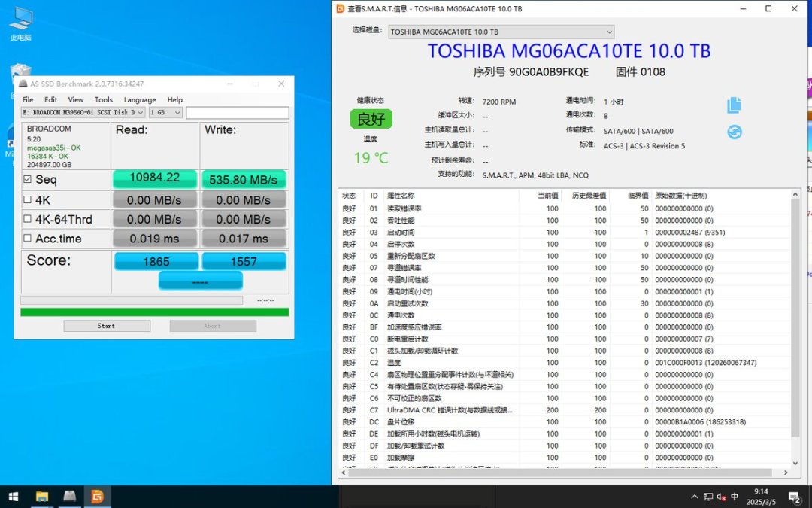Select the C2 温度 row
Screen dimensions: 812x508
tap(565, 362)
